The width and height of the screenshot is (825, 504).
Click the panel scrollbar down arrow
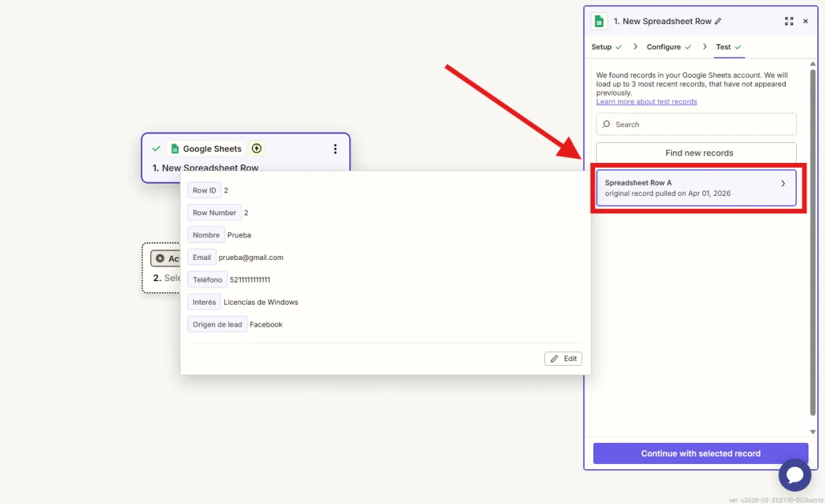(813, 432)
